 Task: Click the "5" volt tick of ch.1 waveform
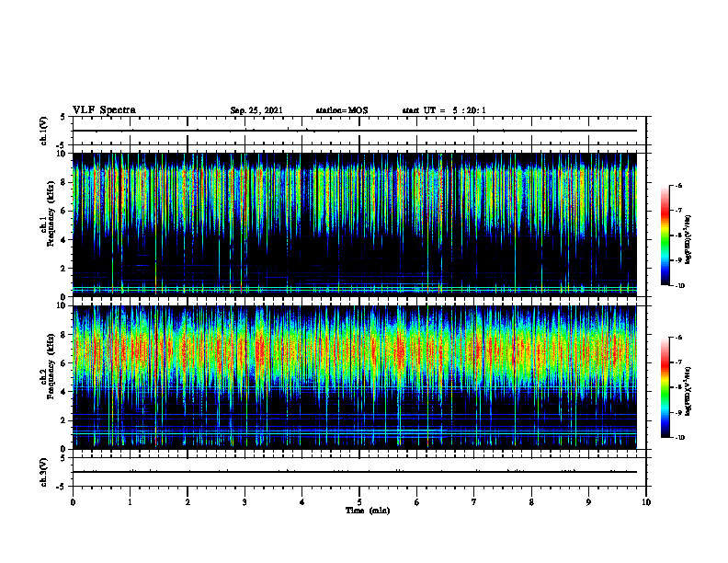coord(63,118)
